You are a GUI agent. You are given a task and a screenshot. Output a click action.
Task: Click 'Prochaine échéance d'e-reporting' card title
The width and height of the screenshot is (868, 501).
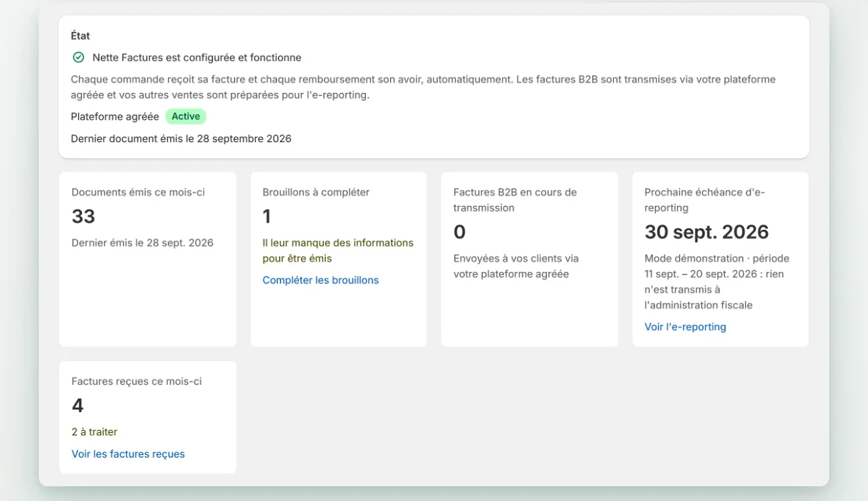click(704, 200)
